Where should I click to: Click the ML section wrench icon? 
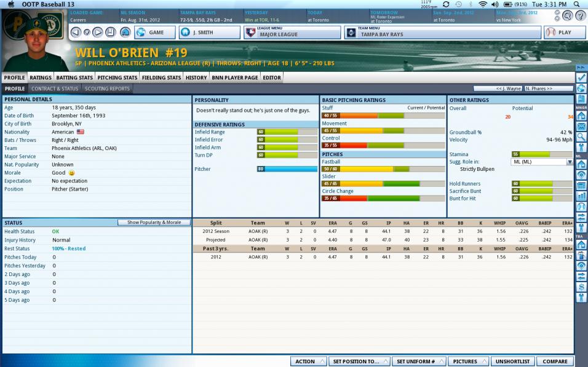coord(581,227)
